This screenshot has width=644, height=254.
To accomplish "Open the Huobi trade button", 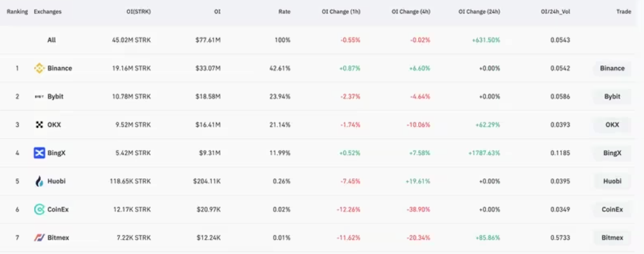I will pyautogui.click(x=612, y=181).
